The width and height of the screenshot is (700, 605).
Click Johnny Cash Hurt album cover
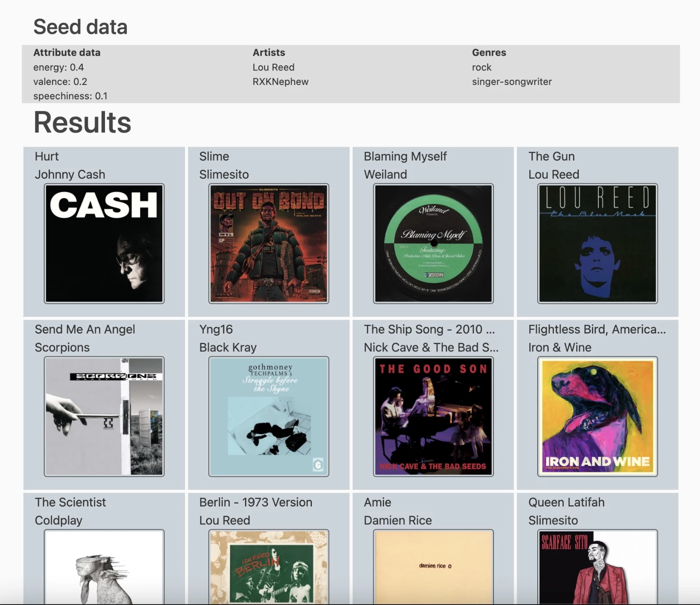(104, 243)
